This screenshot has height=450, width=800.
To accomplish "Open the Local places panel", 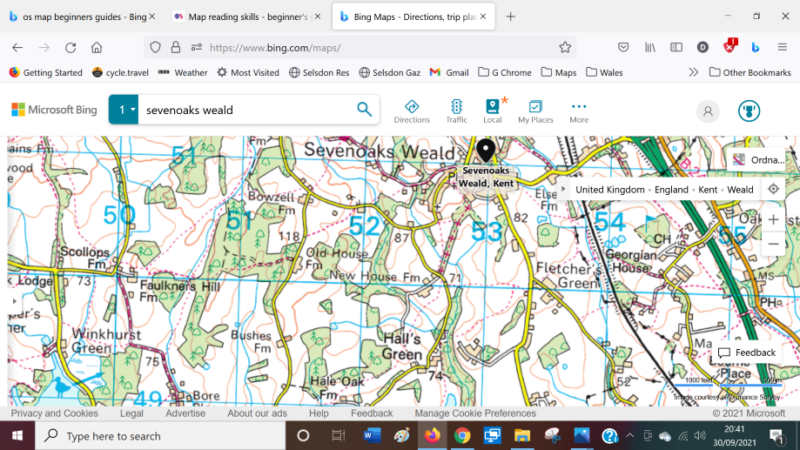I will tap(492, 111).
